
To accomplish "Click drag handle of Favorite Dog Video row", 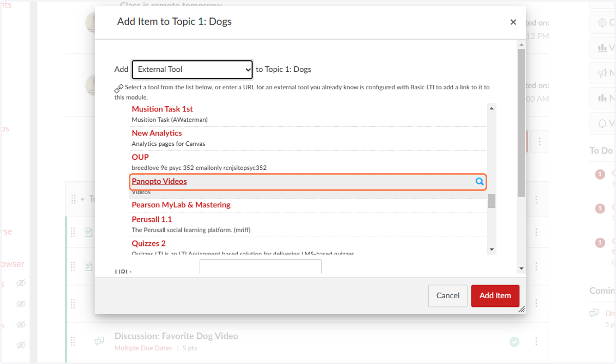I will [x=73, y=341].
